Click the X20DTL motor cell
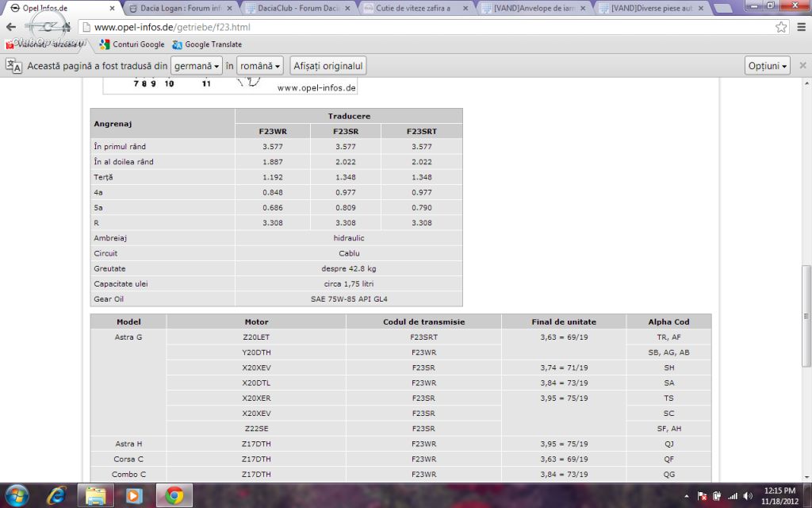 click(x=256, y=383)
